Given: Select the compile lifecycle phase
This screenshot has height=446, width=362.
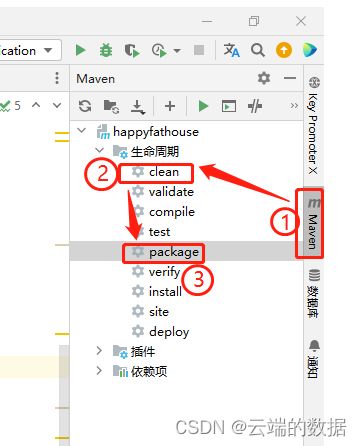Looking at the screenshot, I should pyautogui.click(x=172, y=212).
